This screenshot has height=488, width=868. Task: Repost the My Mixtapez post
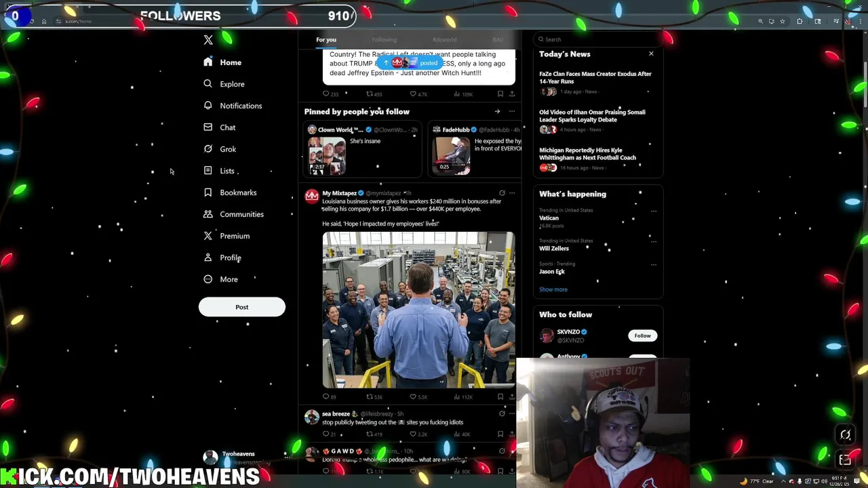[374, 396]
